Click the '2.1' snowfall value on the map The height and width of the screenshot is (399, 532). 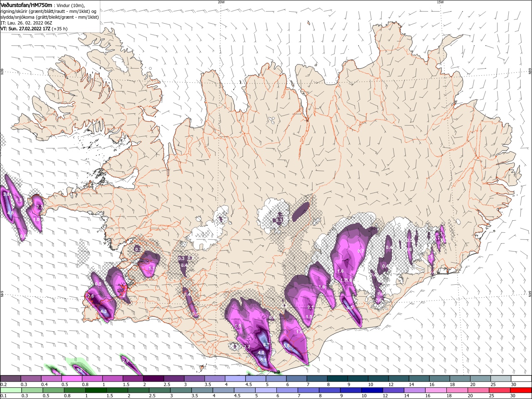coord(310,307)
